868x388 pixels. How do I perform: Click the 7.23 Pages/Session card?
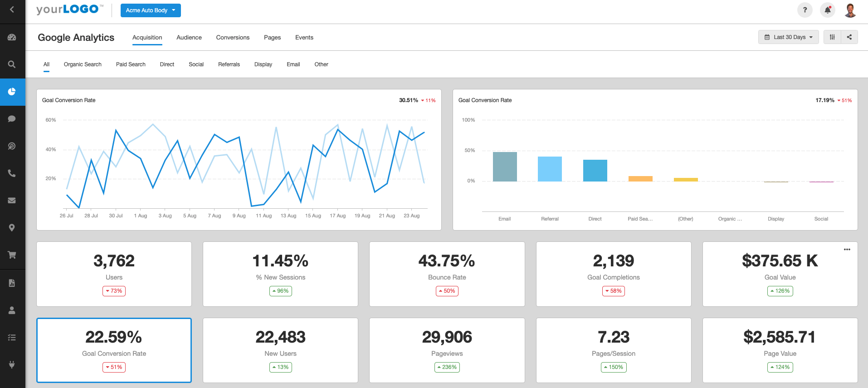(x=614, y=350)
